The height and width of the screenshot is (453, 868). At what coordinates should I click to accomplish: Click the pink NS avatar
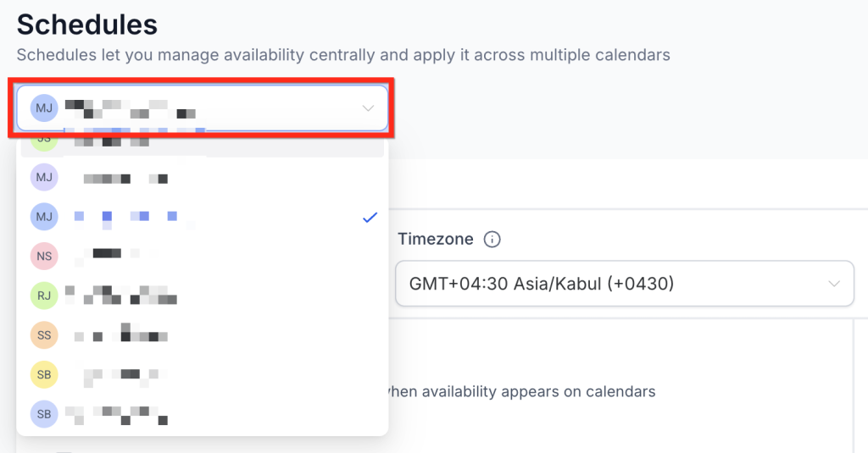[44, 255]
